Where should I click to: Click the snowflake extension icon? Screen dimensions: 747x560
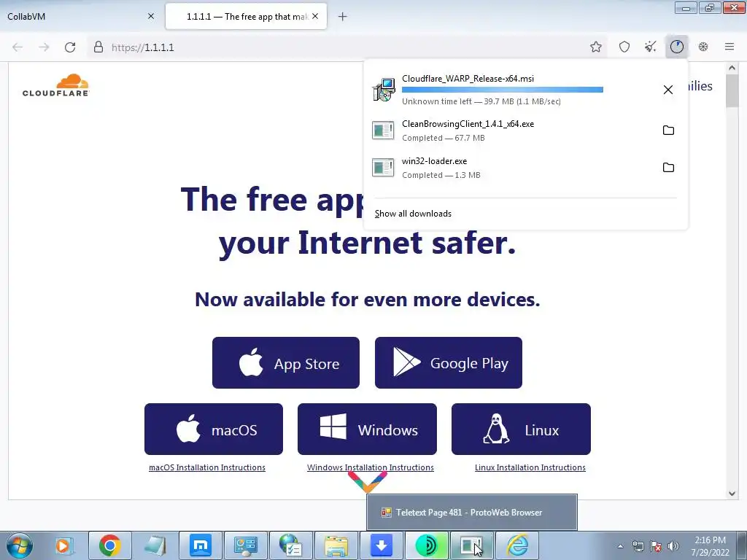[703, 47]
